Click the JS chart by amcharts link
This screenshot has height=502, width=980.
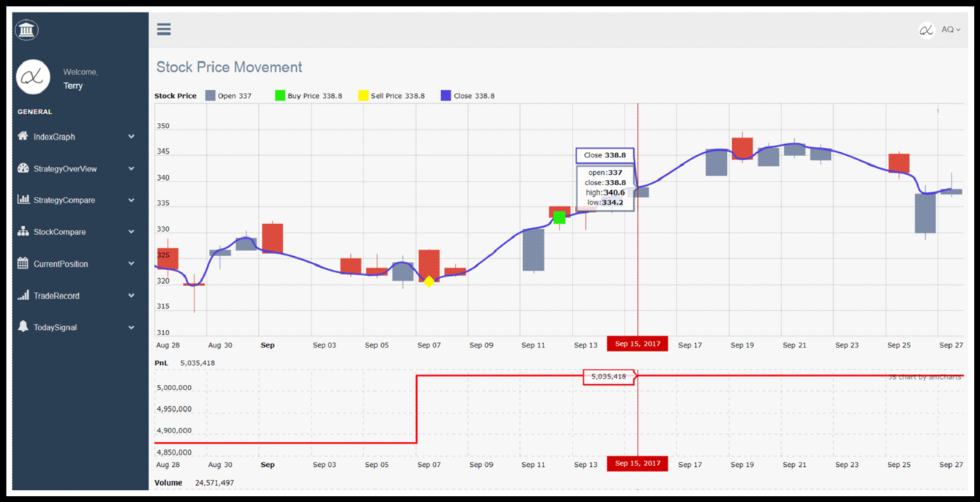(x=925, y=377)
